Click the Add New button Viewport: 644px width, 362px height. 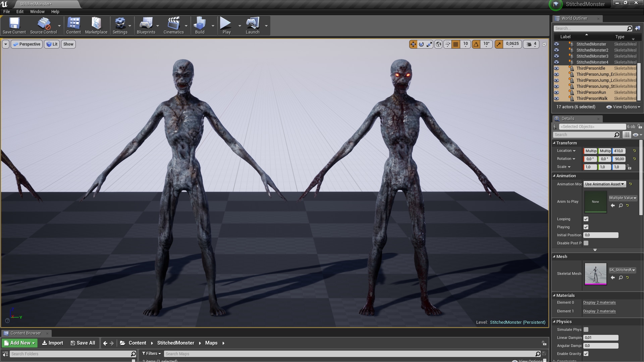point(19,343)
